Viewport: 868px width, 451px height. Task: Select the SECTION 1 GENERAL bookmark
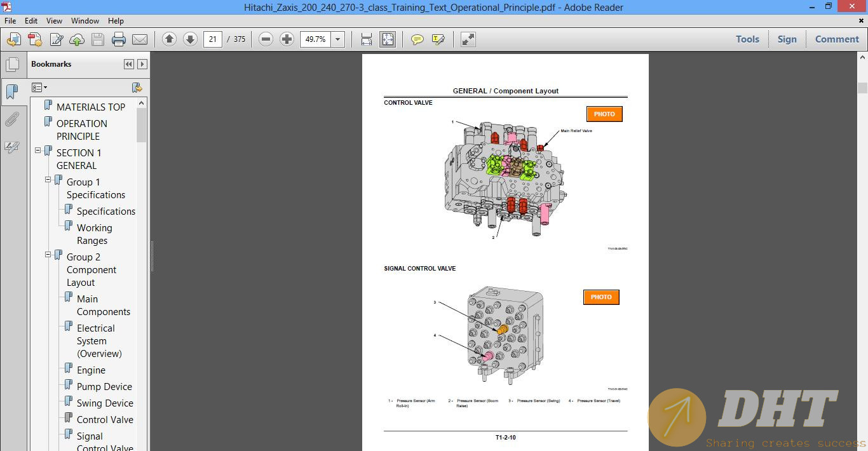[x=79, y=159]
